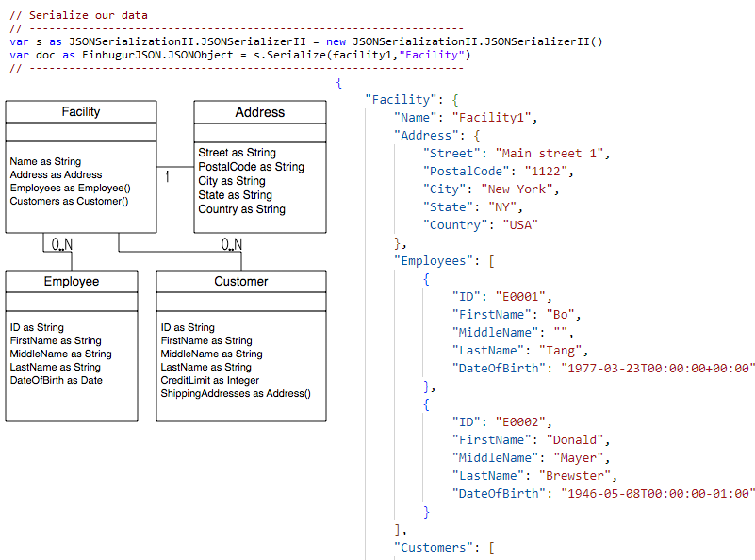Click "DateOfBirth as Date" in Employee class
This screenshot has height=560, width=755.
click(x=57, y=380)
